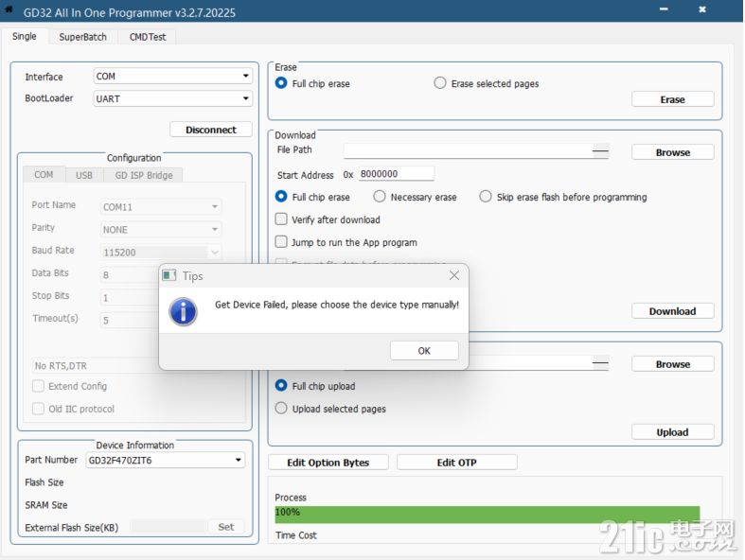745x560 pixels.
Task: Open the Baud Rate 115200 dropdown
Action: [x=161, y=253]
